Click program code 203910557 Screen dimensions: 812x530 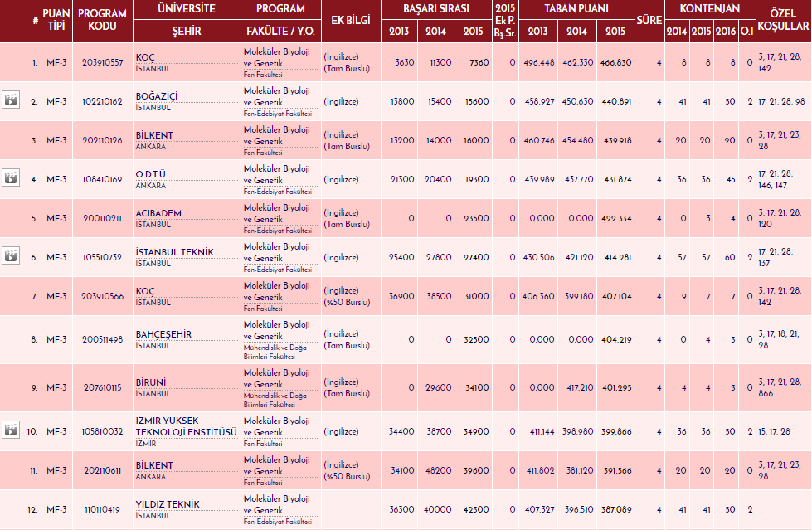click(103, 62)
